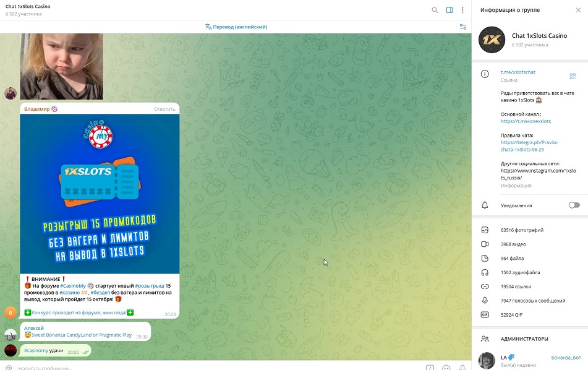Open the 1XSLOTS promo code image
This screenshot has width=588, height=370.
(100, 194)
